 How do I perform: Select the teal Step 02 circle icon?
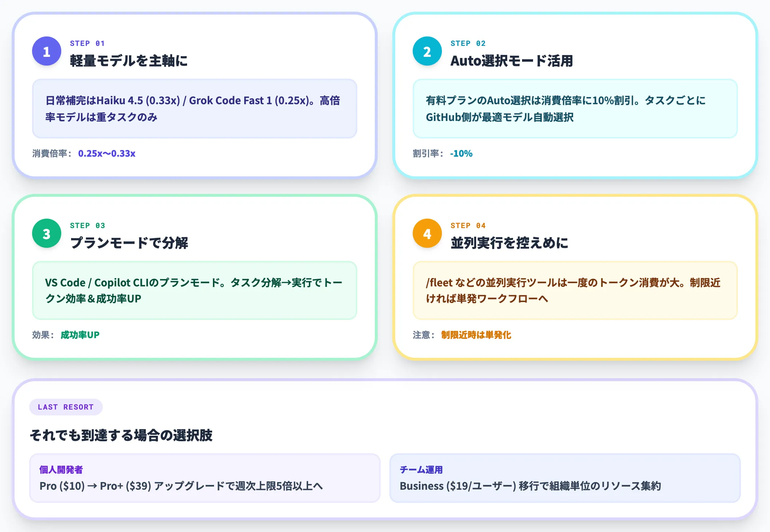(427, 51)
